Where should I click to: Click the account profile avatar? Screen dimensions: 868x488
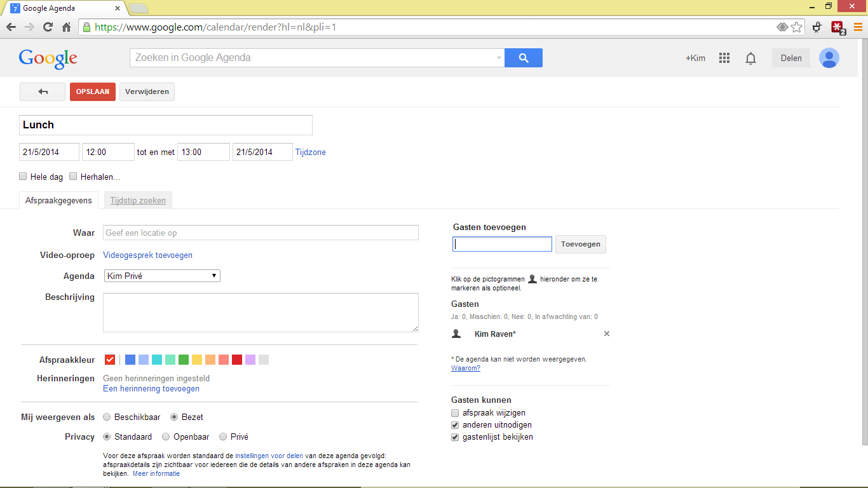coord(829,58)
